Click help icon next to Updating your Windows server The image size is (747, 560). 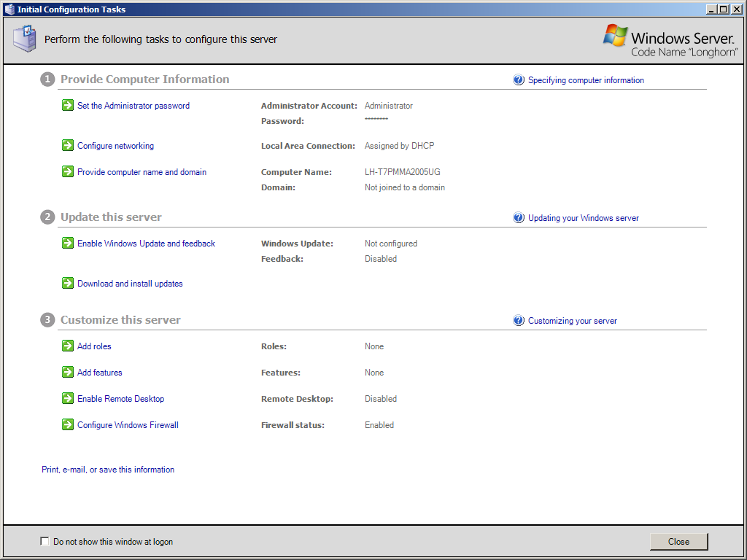pos(519,218)
